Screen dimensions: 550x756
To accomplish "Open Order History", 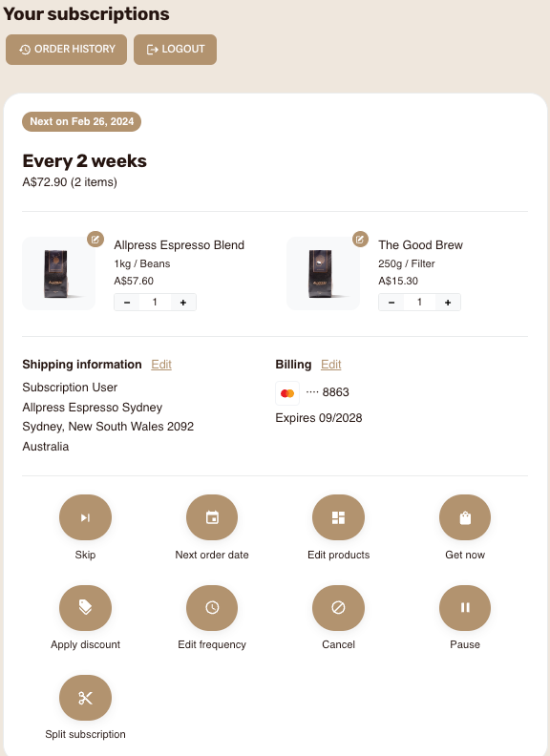I will click(x=66, y=50).
